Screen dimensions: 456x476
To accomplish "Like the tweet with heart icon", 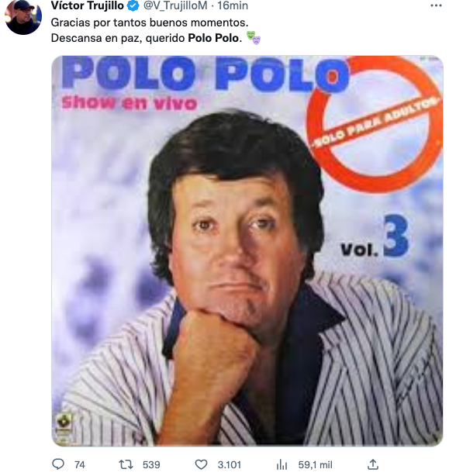I will click(201, 464).
